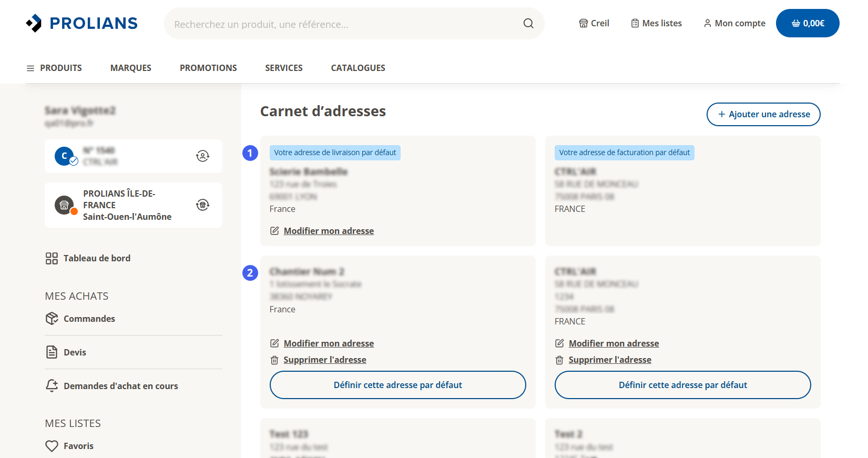This screenshot has width=868, height=458.
Task: Click the Favoris heart icon
Action: (x=52, y=446)
